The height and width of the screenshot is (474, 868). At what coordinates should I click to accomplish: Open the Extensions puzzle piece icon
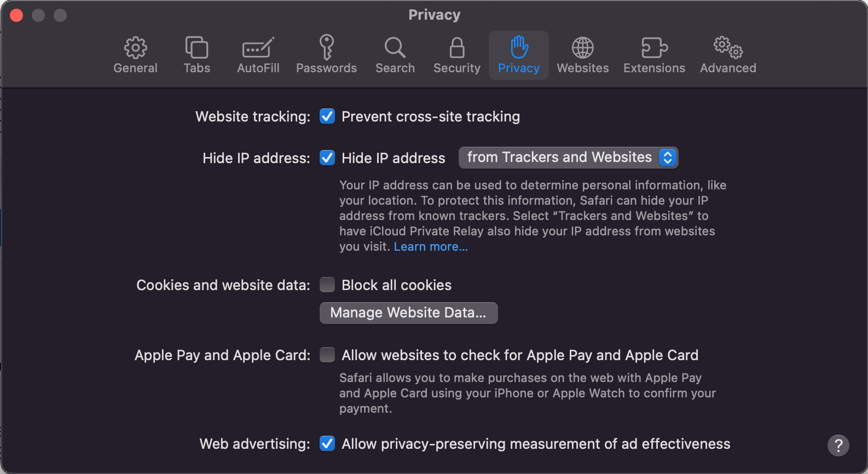[x=654, y=48]
